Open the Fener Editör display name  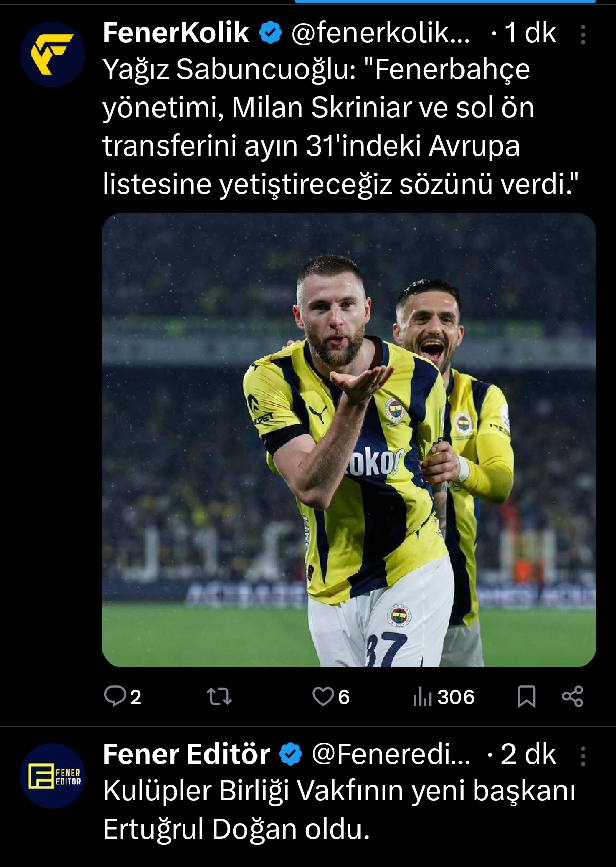click(186, 754)
